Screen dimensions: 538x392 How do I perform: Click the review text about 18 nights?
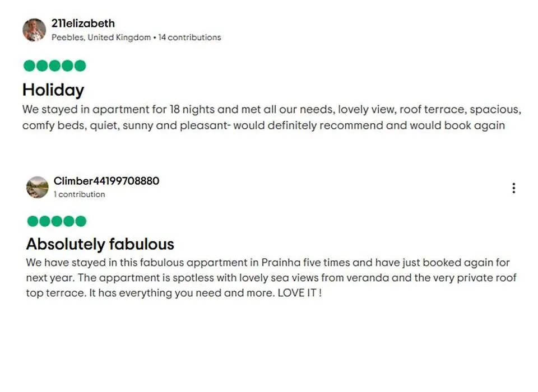[x=272, y=117]
